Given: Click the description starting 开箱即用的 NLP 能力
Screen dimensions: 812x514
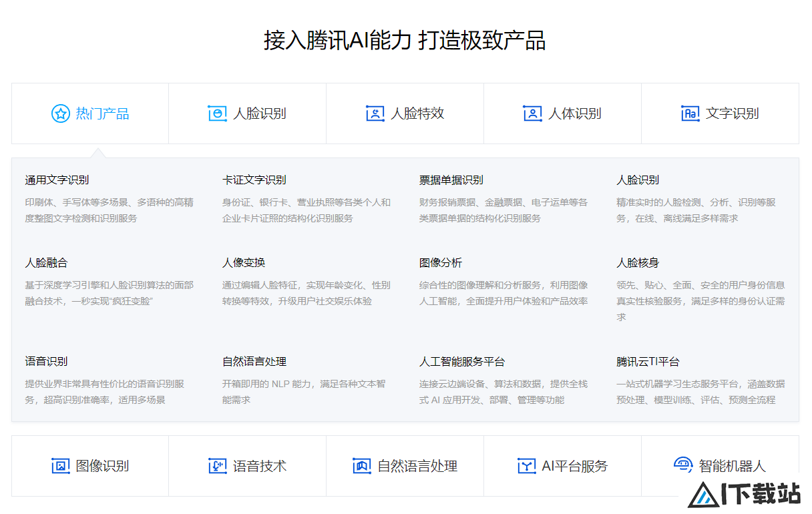Looking at the screenshot, I should click(304, 392).
